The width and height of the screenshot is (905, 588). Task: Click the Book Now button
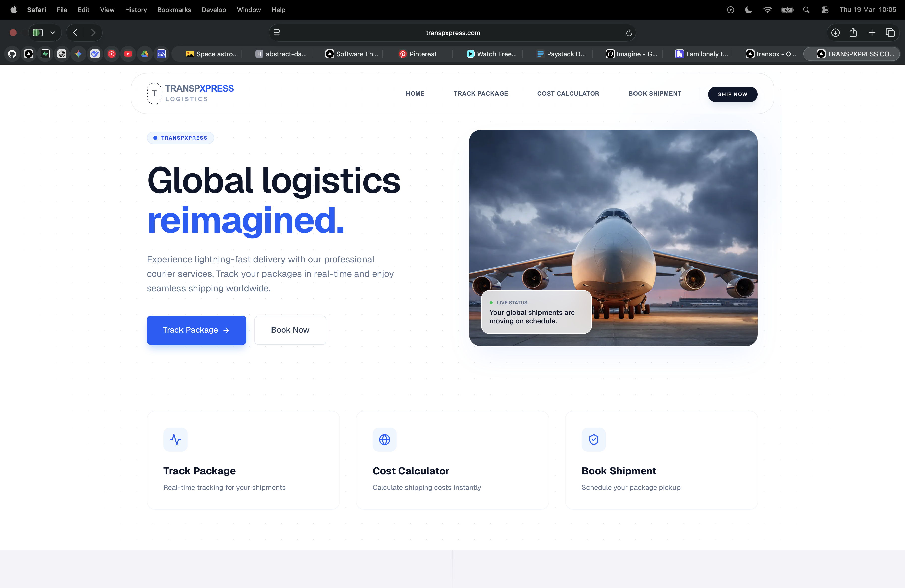pyautogui.click(x=290, y=330)
